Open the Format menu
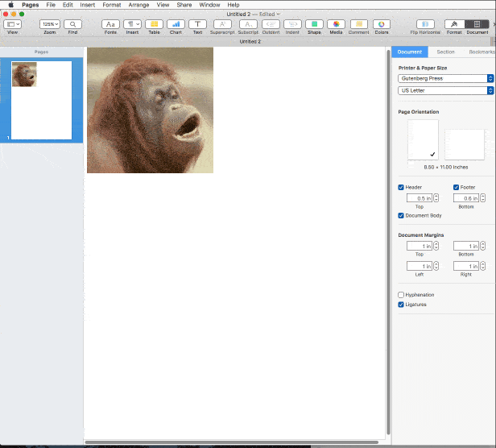496x448 pixels. (112, 5)
